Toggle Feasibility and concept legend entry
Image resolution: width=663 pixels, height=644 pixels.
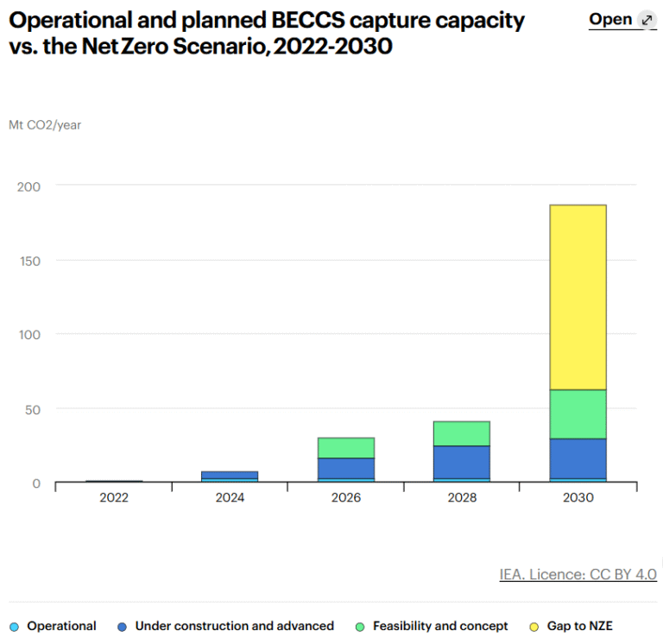coord(432,626)
